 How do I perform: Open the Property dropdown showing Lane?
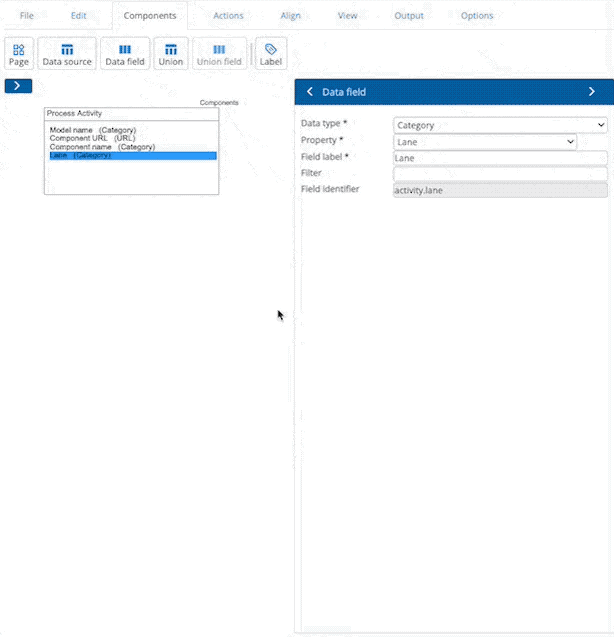(485, 142)
